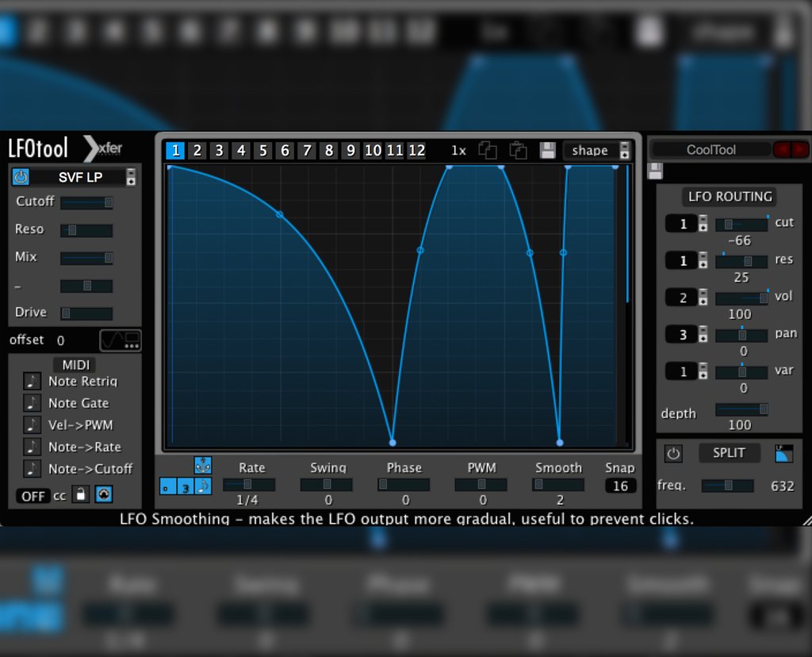The image size is (812, 657).
Task: Toggle Vel->PWM mapping
Action: point(33,425)
